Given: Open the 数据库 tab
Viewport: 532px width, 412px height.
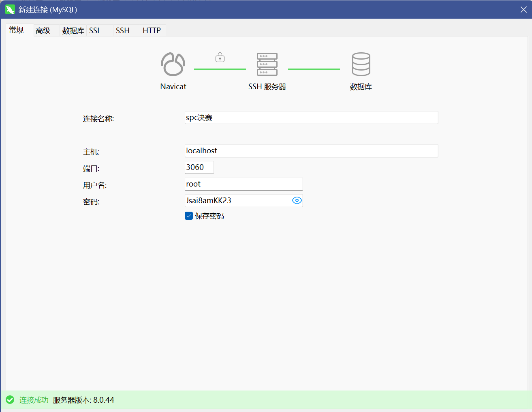Looking at the screenshot, I should click(x=73, y=31).
